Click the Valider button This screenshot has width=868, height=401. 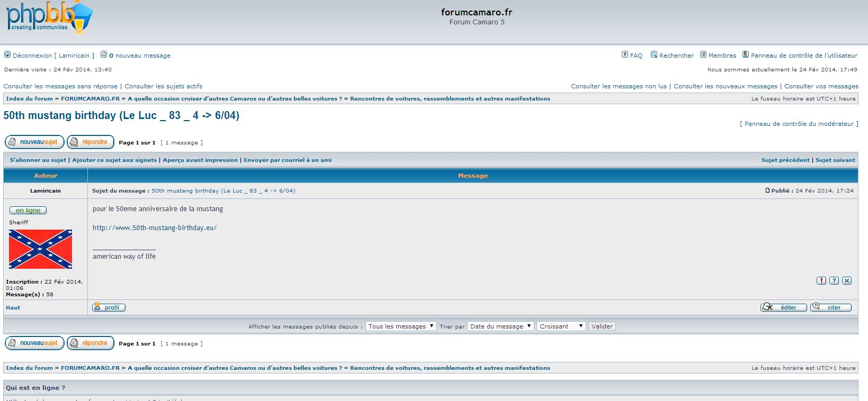pyautogui.click(x=602, y=326)
